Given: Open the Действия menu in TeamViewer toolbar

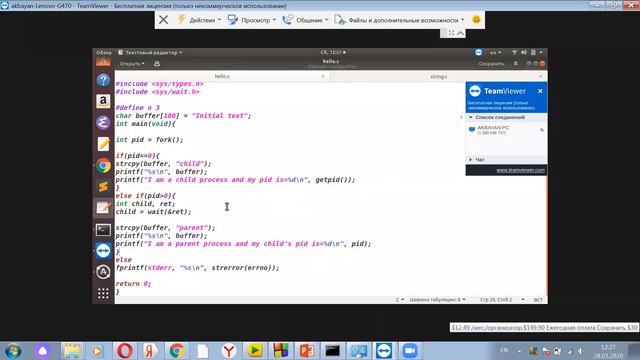Looking at the screenshot, I should click(199, 20).
